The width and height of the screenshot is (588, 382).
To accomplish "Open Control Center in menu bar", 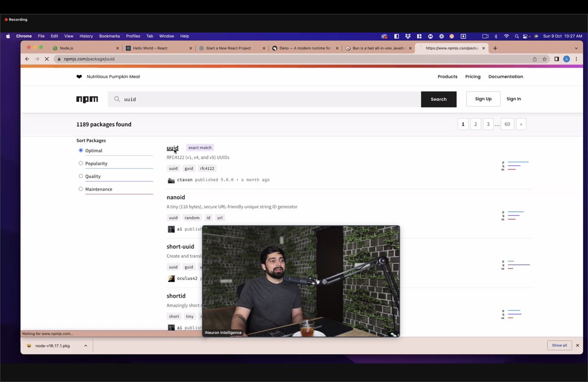I will [526, 36].
